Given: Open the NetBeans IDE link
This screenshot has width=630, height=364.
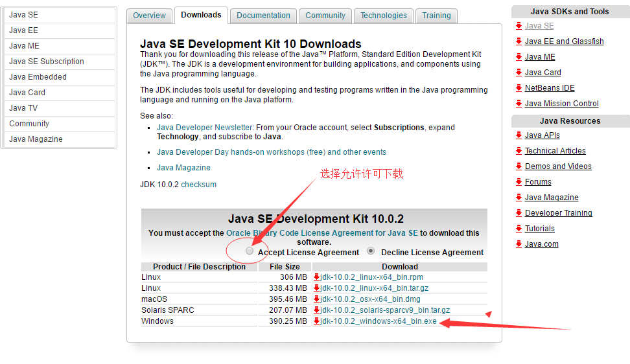Looking at the screenshot, I should click(x=550, y=88).
